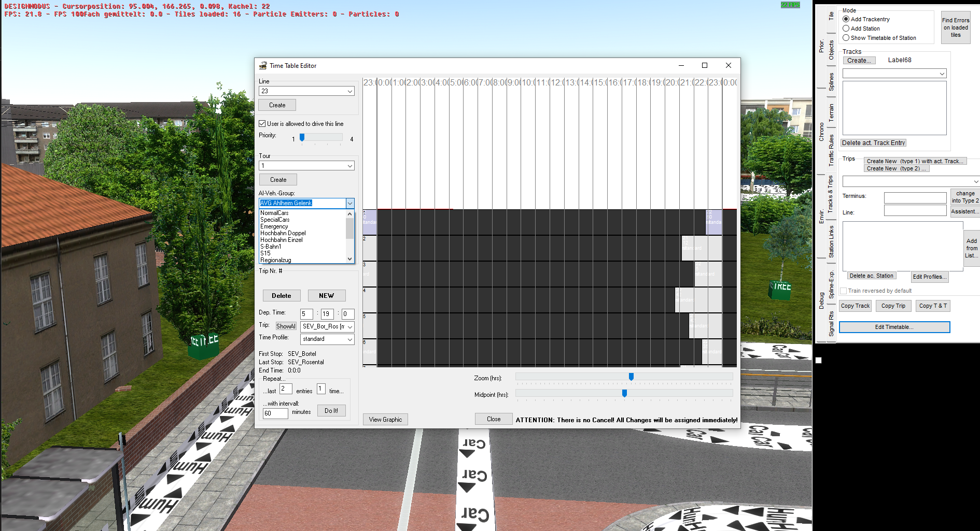
Task: Switch to the Splines tab
Action: click(x=831, y=82)
